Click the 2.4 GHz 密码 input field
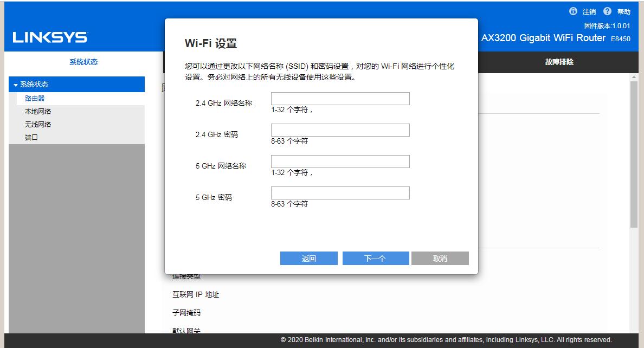 tap(340, 130)
